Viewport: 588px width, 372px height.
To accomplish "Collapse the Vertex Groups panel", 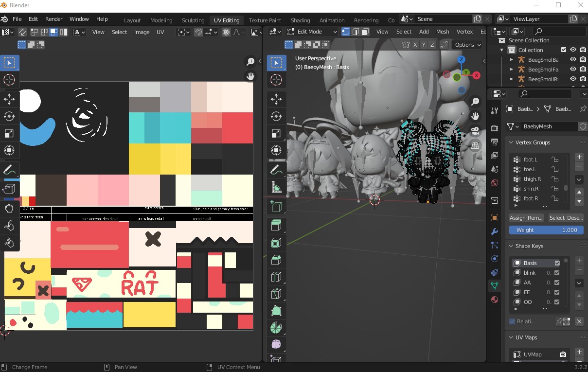I will point(511,142).
